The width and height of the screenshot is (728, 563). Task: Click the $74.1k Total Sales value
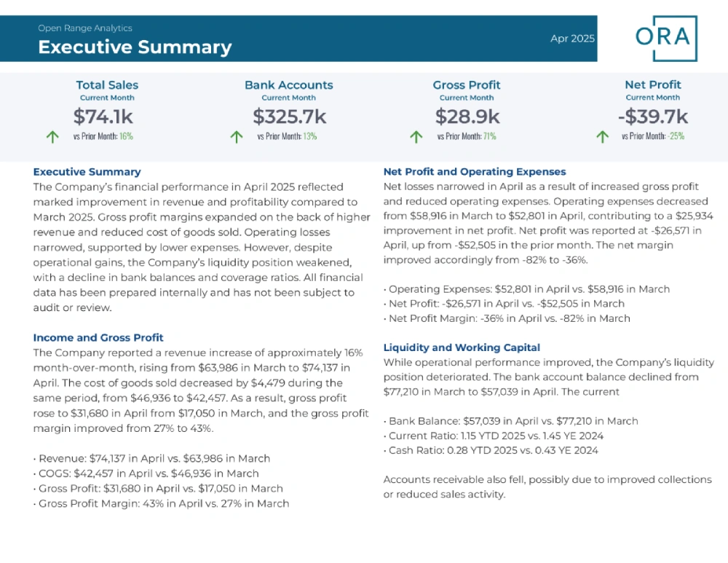[x=103, y=116]
